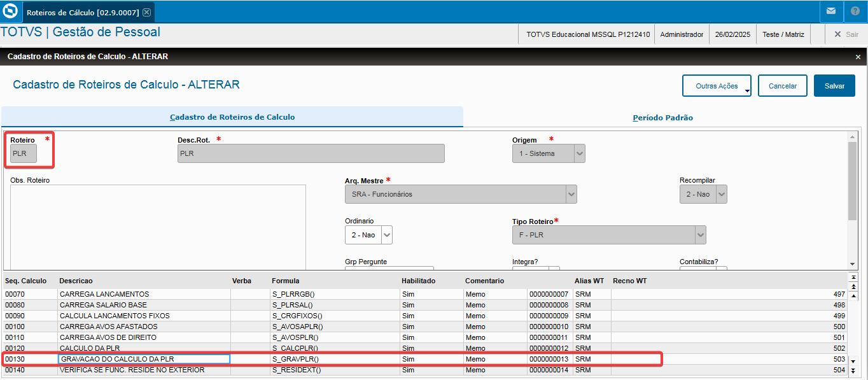Viewport: 868px width, 380px height.
Task: Click the Roteiro input field
Action: [x=24, y=153]
